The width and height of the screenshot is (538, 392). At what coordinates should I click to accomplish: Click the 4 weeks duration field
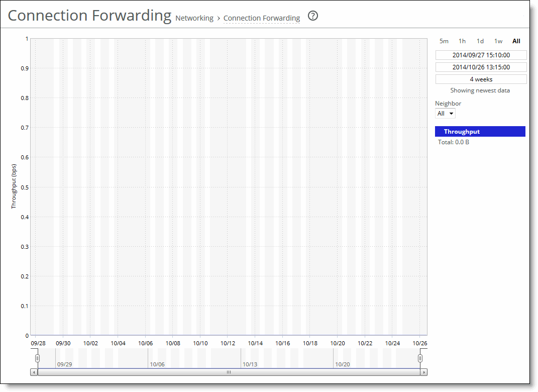point(481,79)
